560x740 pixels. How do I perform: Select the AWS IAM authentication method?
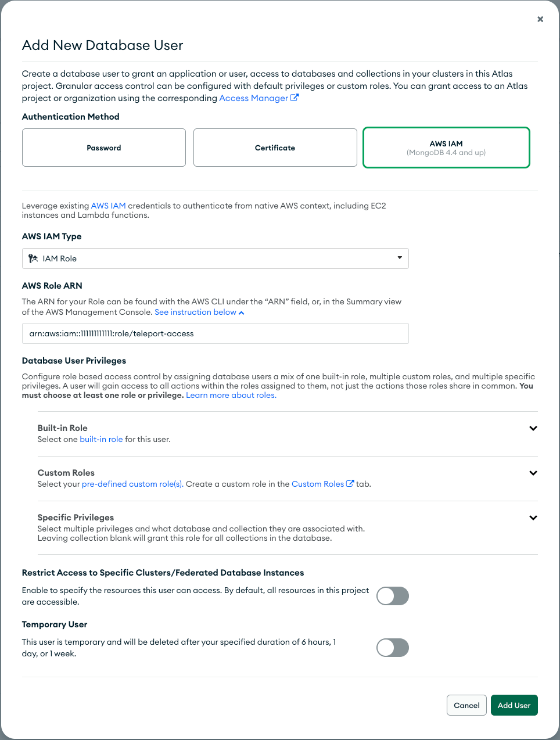[446, 148]
